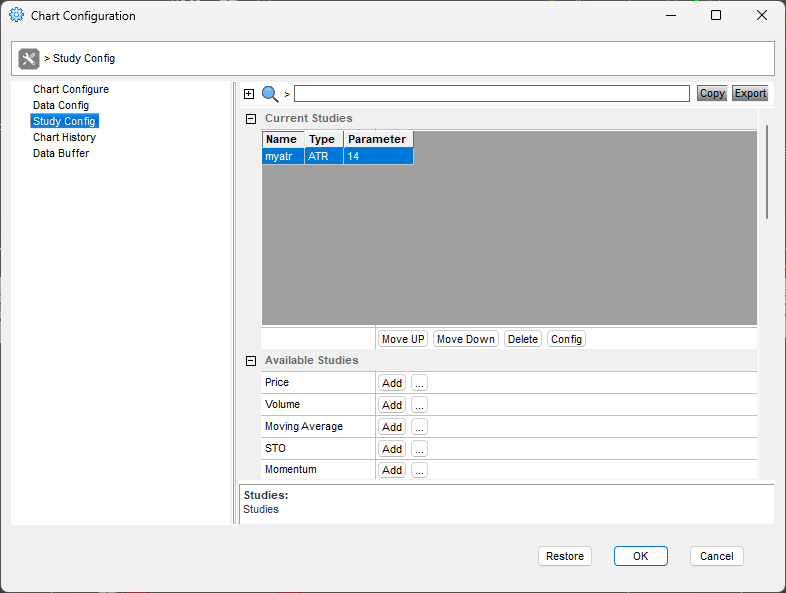Screen dimensions: 786x593
Task: Click the Chart Configuration gear icon
Action: pos(17,15)
